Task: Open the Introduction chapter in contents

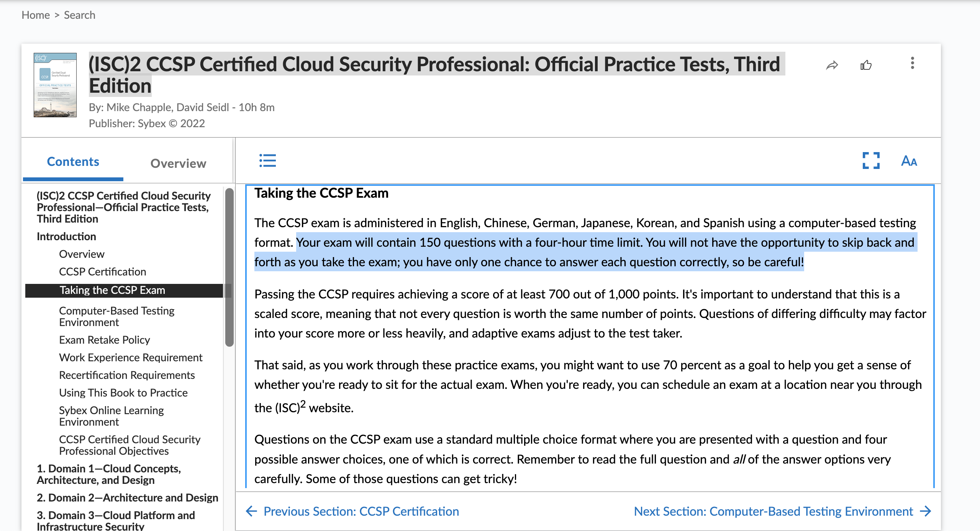Action: pyautogui.click(x=66, y=236)
